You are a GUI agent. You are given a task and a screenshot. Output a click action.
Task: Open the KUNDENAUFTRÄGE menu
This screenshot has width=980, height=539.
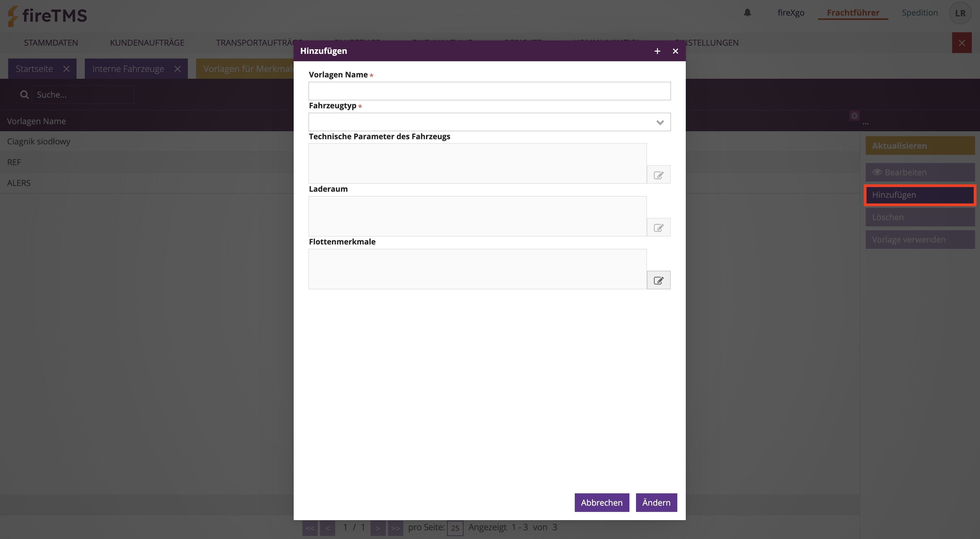(x=147, y=43)
